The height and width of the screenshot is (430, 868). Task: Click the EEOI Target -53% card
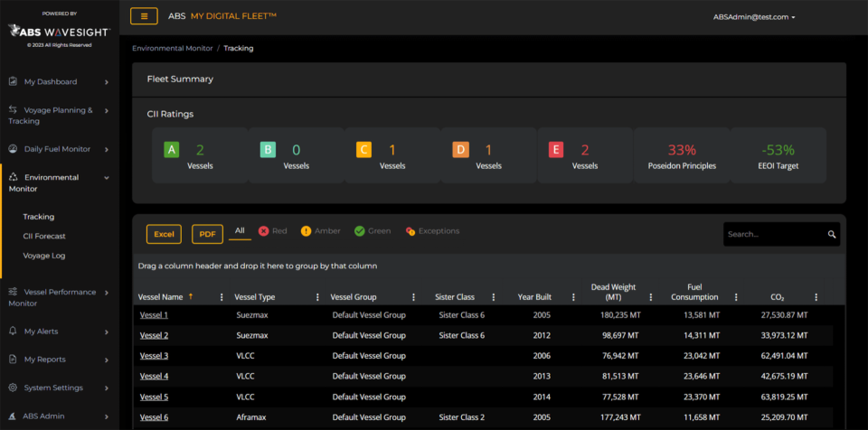(x=778, y=155)
